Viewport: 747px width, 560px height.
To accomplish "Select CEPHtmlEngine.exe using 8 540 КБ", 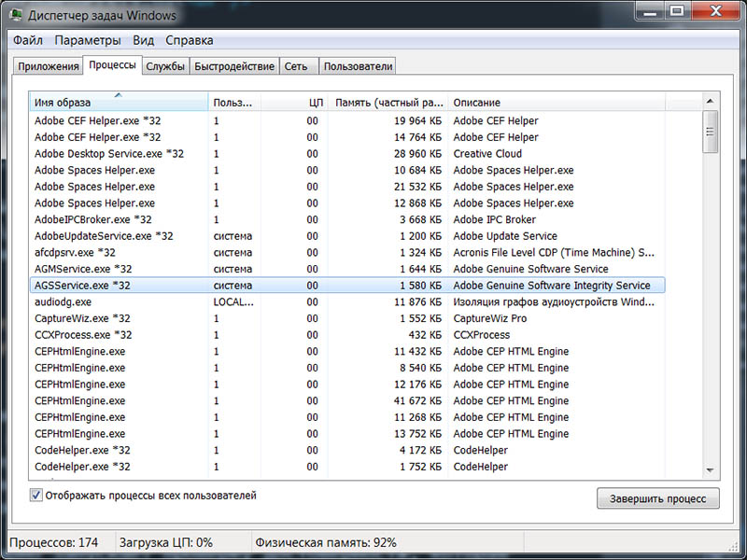I will (x=346, y=368).
